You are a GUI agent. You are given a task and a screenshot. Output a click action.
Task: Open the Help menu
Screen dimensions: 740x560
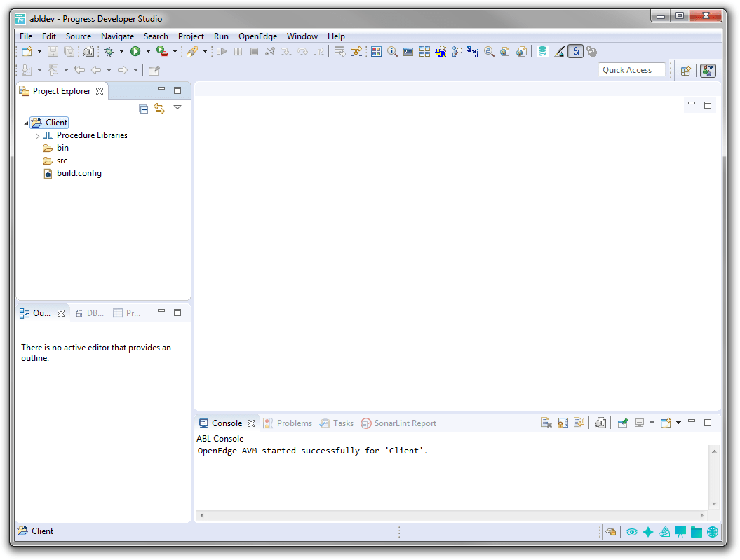[336, 36]
